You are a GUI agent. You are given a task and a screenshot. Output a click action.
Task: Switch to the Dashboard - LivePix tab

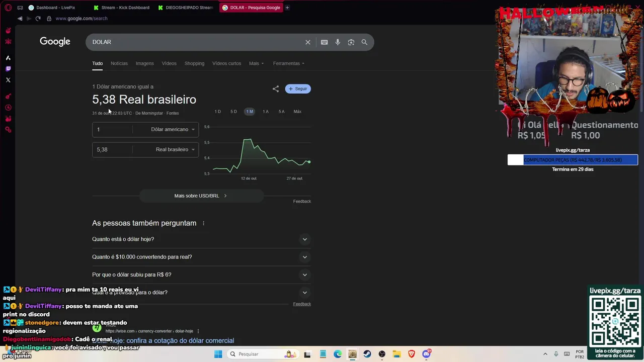pos(55,8)
